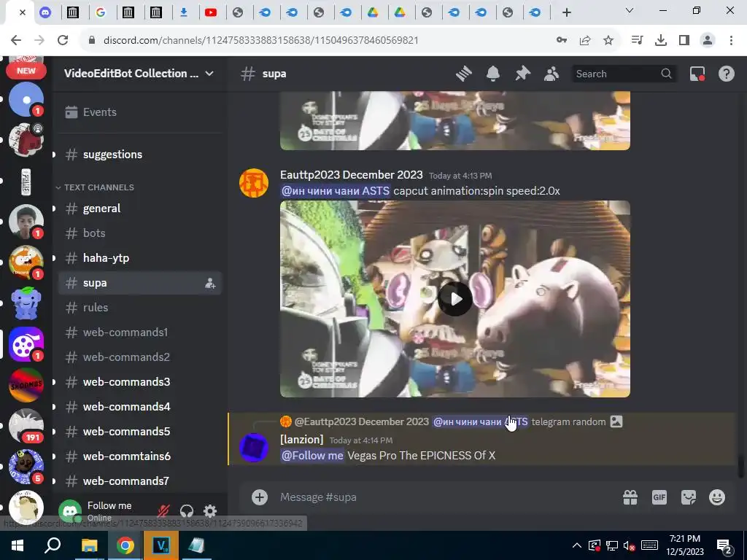This screenshot has width=747, height=560.
Task: Open the bots channel
Action: coord(139,233)
